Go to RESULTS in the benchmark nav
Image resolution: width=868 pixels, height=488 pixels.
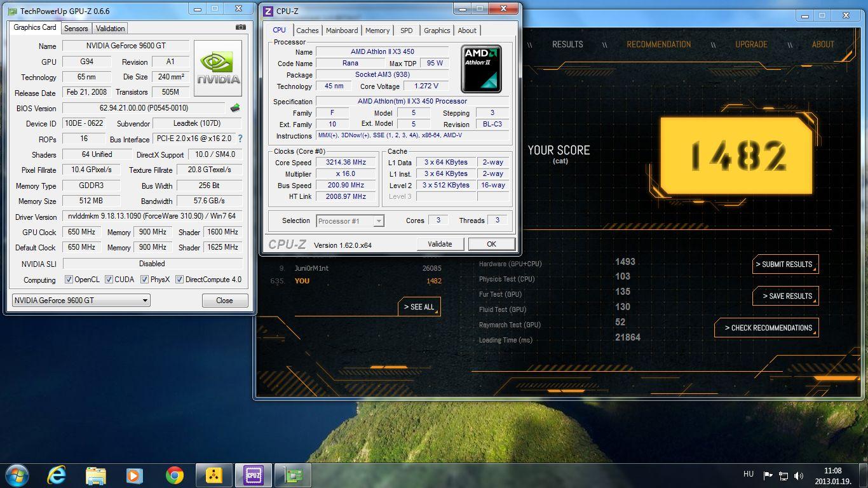click(567, 44)
